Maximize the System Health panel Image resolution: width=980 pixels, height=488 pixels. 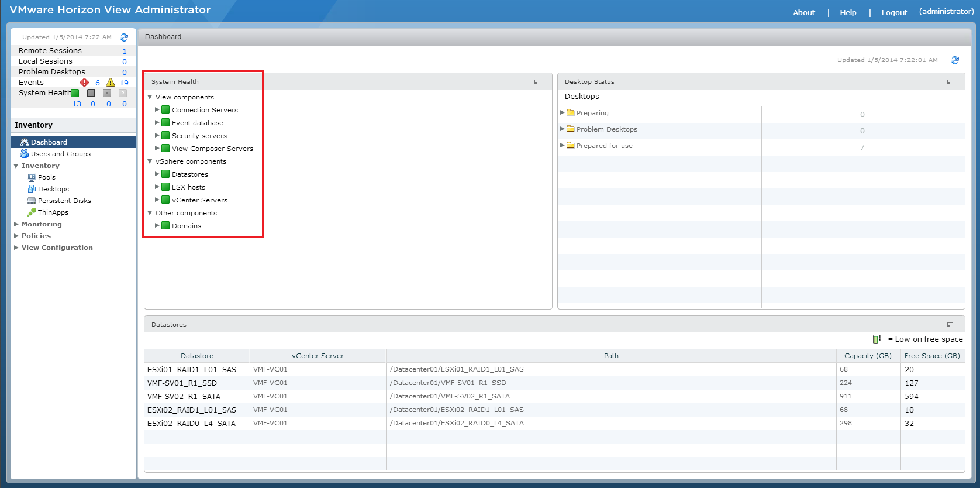click(x=537, y=82)
